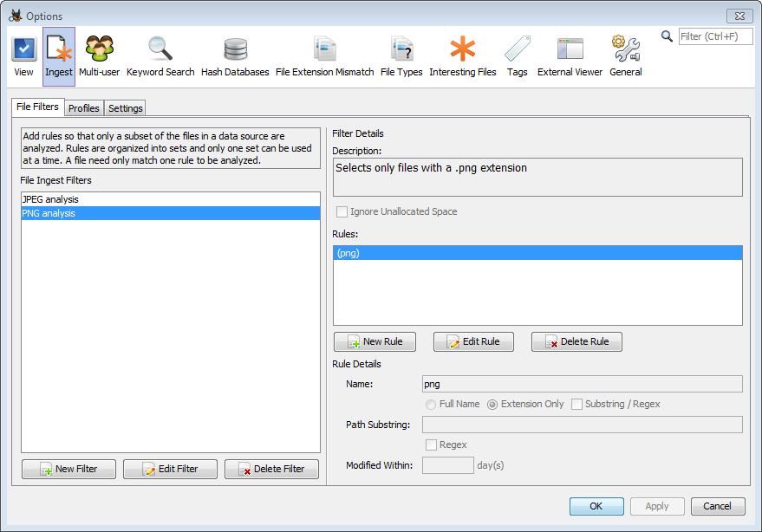The height and width of the screenshot is (532, 762).
Task: Toggle Ignore Unallocated Space checkbox
Action: (342, 212)
